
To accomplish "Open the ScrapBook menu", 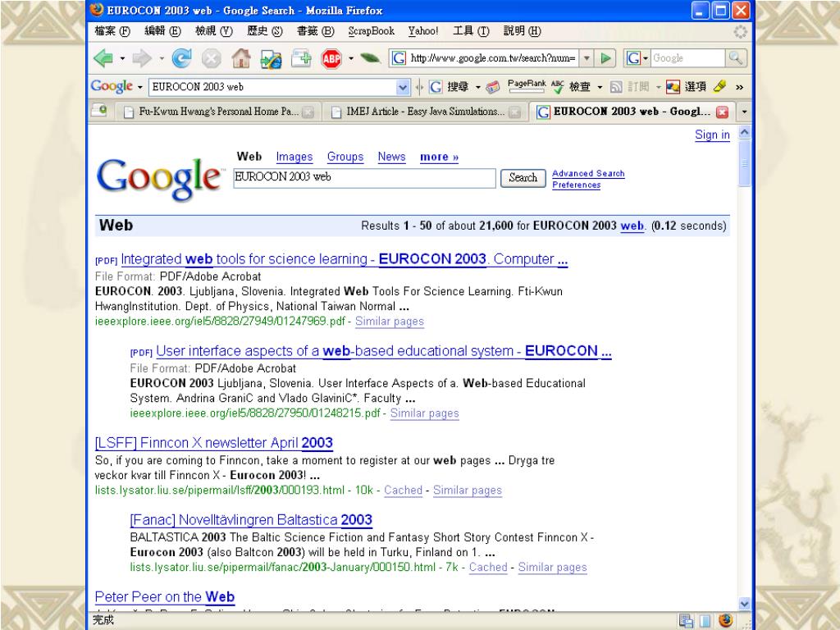I will click(x=372, y=31).
